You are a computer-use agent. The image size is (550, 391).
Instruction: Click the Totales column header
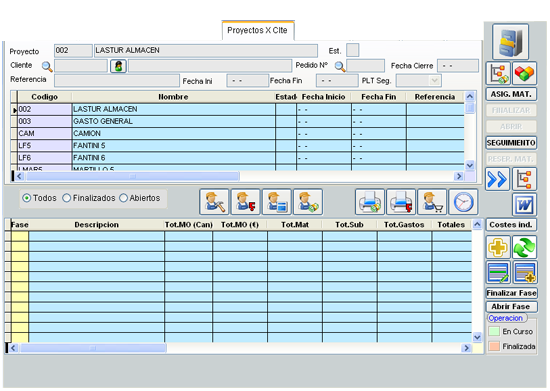(x=451, y=225)
